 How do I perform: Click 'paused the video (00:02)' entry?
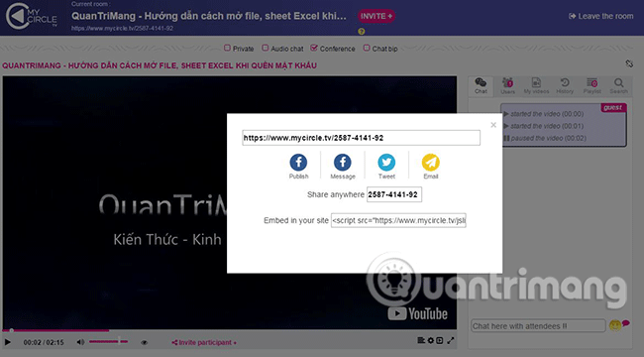tap(545, 138)
